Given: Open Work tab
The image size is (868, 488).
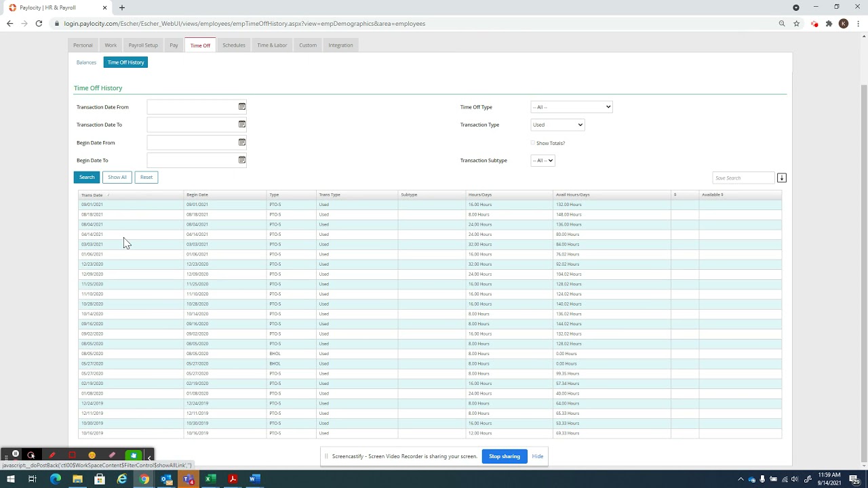Looking at the screenshot, I should pyautogui.click(x=111, y=45).
